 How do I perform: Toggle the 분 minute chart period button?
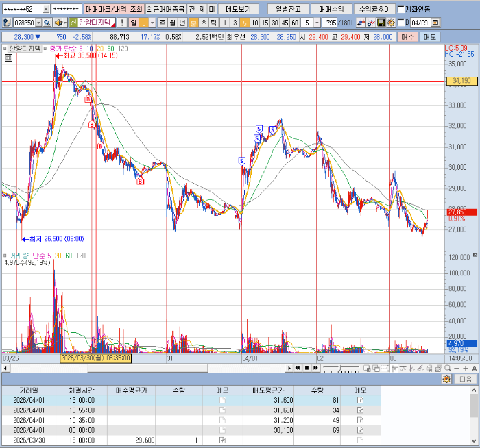pos(193,23)
